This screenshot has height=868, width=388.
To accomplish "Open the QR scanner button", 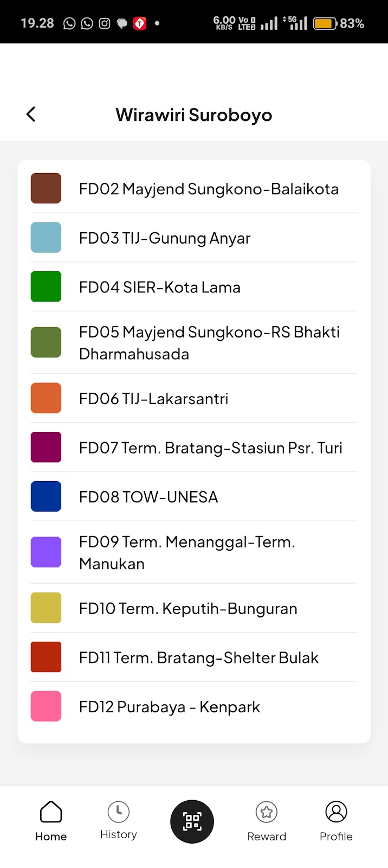I will point(192,821).
